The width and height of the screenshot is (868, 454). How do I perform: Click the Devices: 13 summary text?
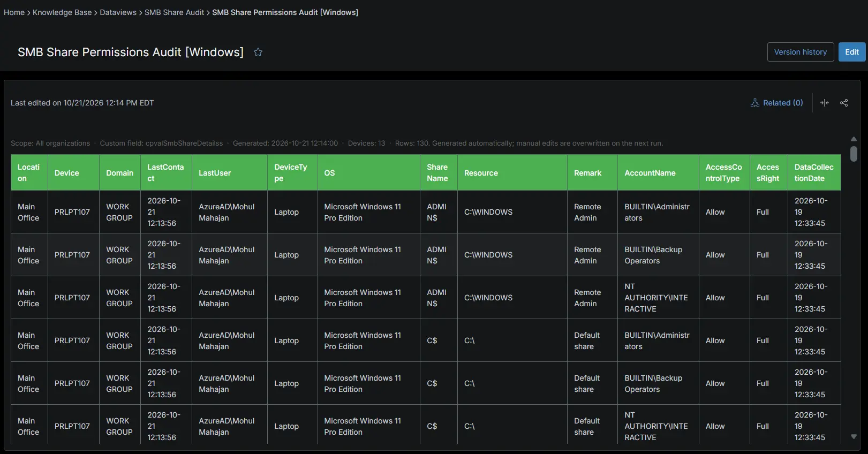(366, 143)
